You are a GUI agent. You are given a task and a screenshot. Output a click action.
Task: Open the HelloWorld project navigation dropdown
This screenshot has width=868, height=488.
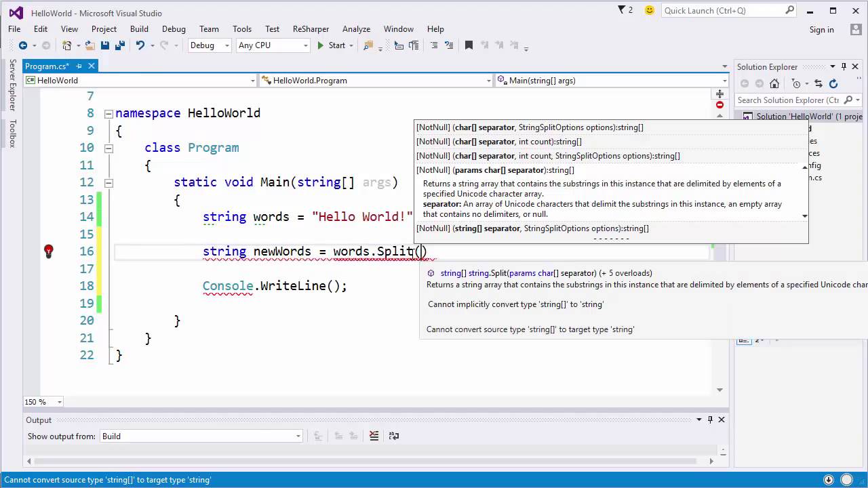pos(140,80)
